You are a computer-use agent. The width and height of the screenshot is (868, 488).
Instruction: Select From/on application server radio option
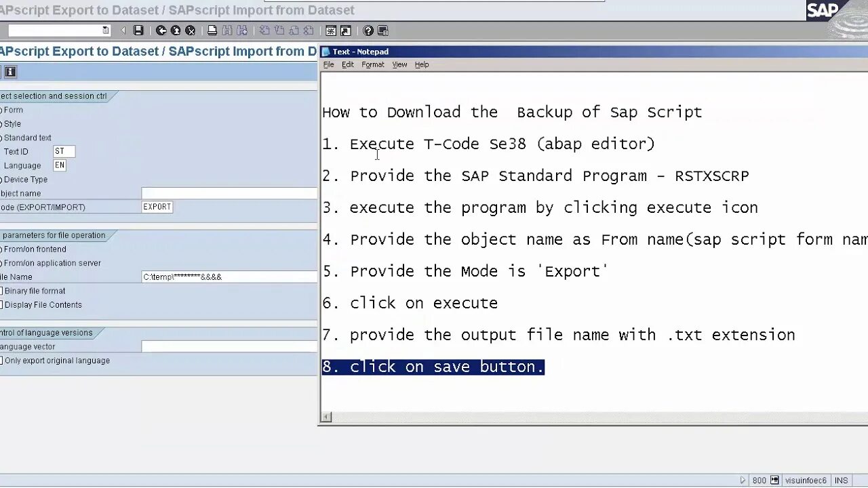1,263
